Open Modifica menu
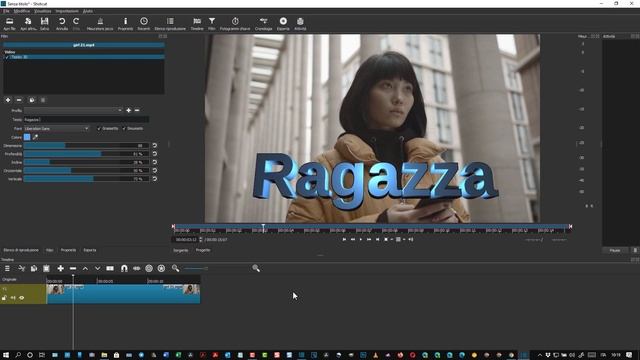This screenshot has height=360, width=640. coord(22,11)
